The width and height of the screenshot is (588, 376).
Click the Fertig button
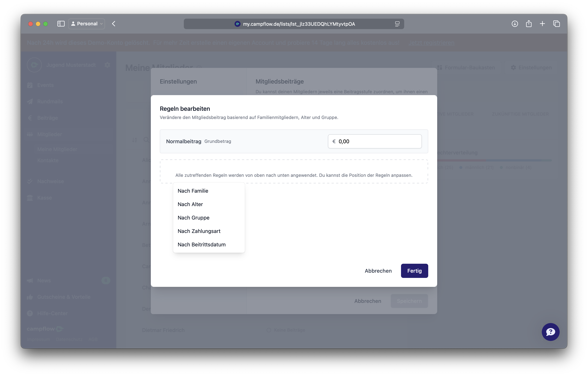point(414,271)
